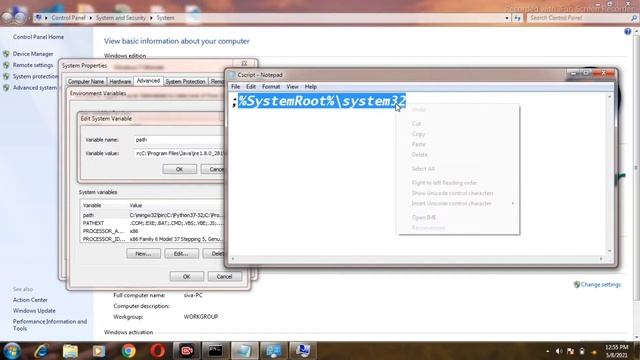This screenshot has width=640, height=360.
Task: Click the Control Panel refresh button
Action: pos(517,18)
